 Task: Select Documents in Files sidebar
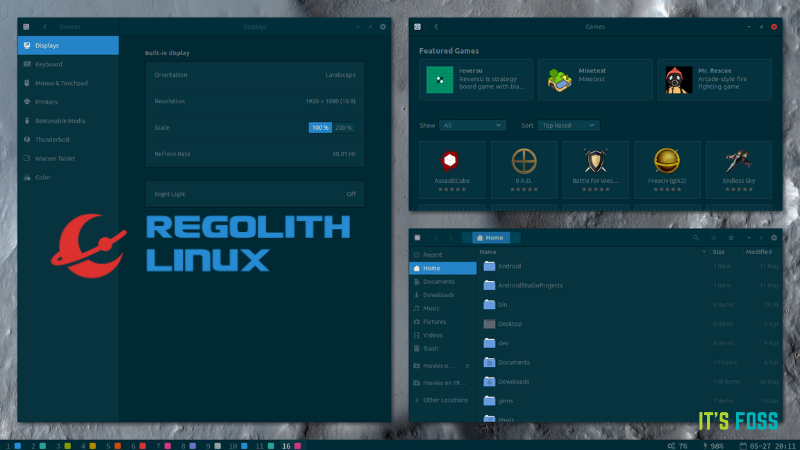[443, 282]
